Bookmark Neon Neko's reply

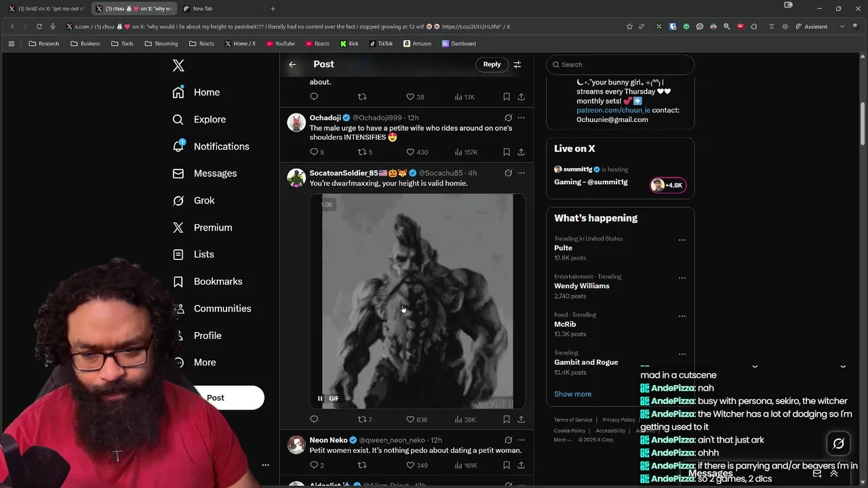(507, 465)
